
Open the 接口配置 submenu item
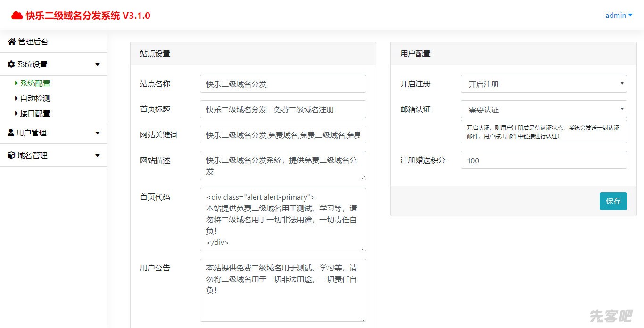tap(35, 113)
